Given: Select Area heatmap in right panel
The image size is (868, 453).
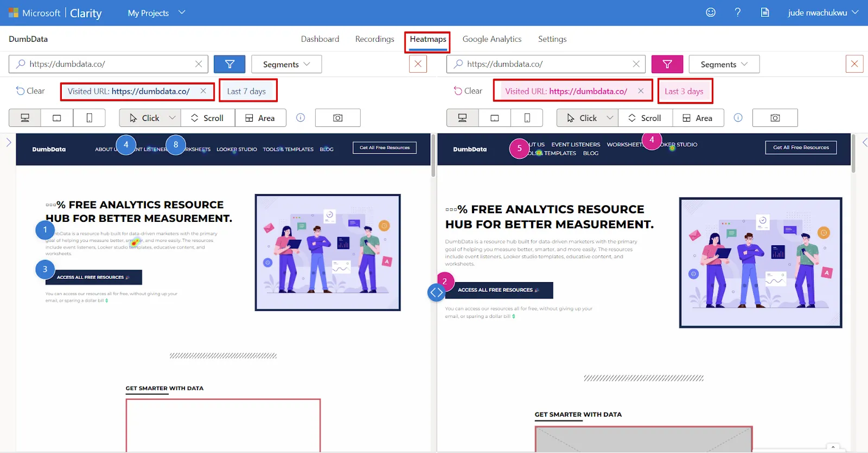Looking at the screenshot, I should click(x=698, y=118).
